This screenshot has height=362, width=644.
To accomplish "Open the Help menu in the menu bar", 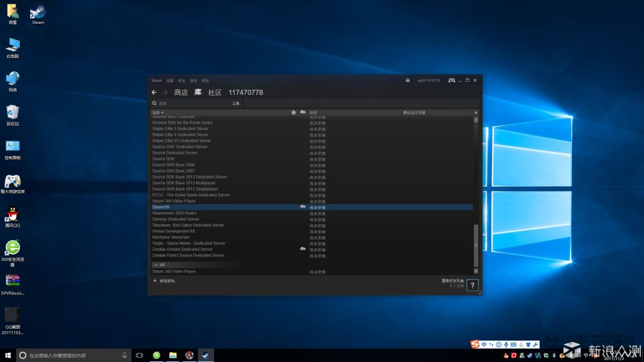I will (205, 81).
